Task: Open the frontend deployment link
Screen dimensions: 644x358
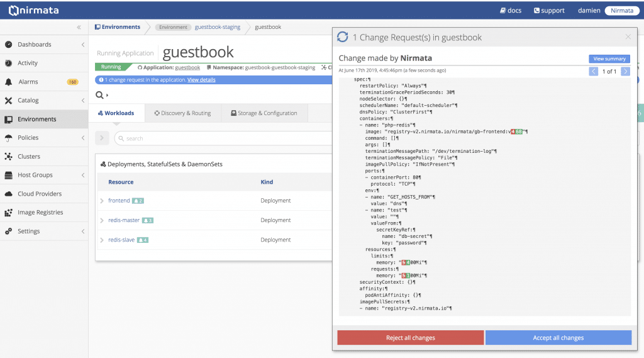Action: pos(119,201)
